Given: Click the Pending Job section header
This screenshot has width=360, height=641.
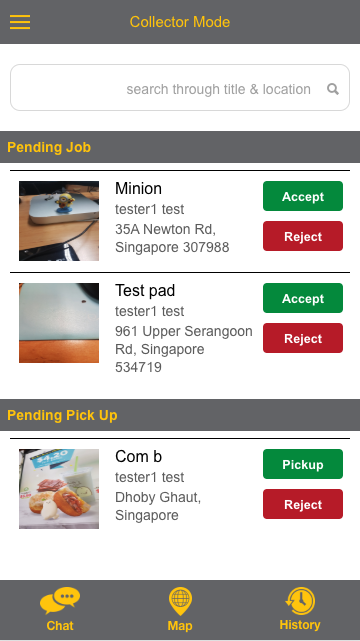Looking at the screenshot, I should pyautogui.click(x=180, y=147).
